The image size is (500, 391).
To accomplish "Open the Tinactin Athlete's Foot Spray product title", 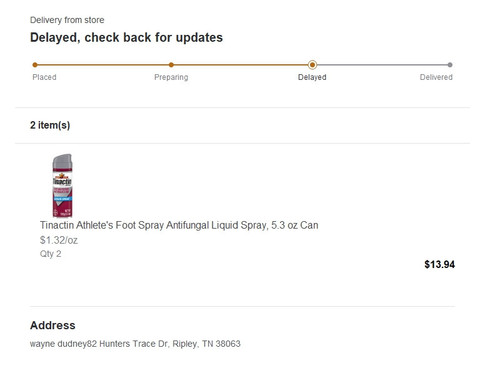I will tap(179, 225).
